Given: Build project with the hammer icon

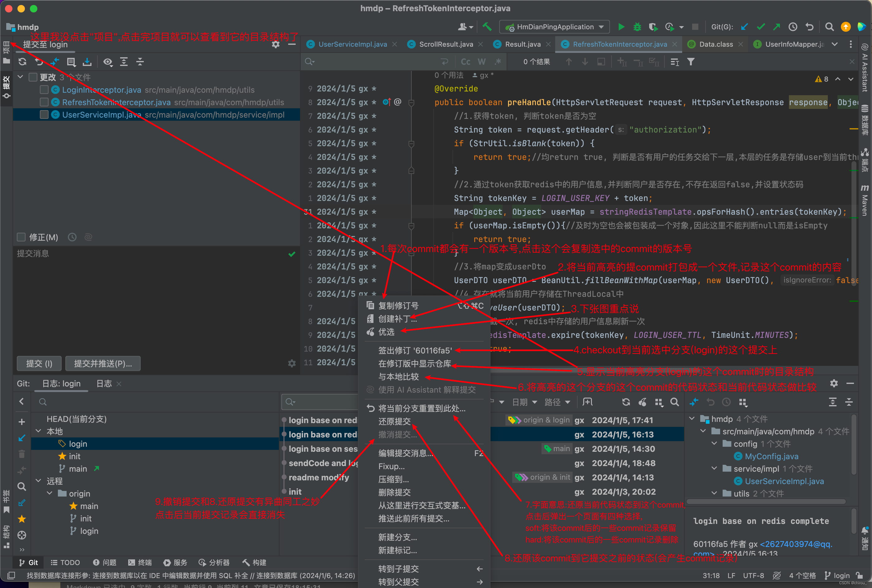Looking at the screenshot, I should [487, 27].
